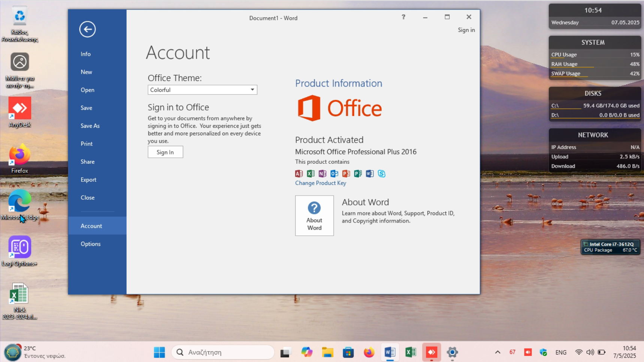Image resolution: width=644 pixels, height=362 pixels.
Task: Show hidden tray icons chevron
Action: click(x=498, y=352)
